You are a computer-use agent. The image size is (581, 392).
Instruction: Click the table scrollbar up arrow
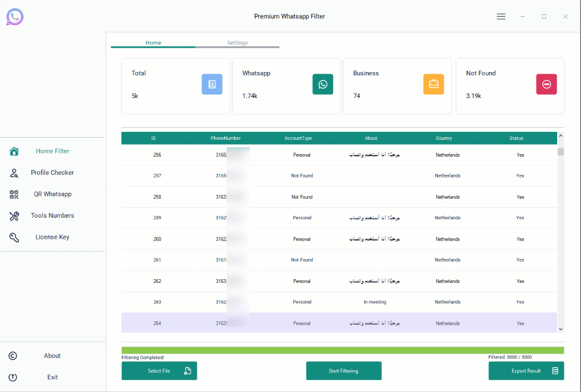561,136
